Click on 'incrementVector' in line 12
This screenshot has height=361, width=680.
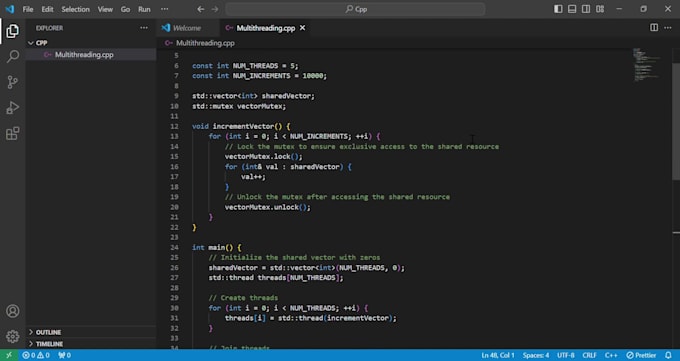pyautogui.click(x=243, y=126)
